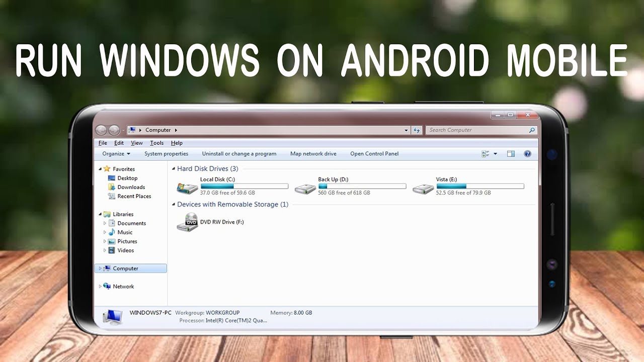Expand the Documents library arrow
The image size is (644, 362).
(105, 223)
